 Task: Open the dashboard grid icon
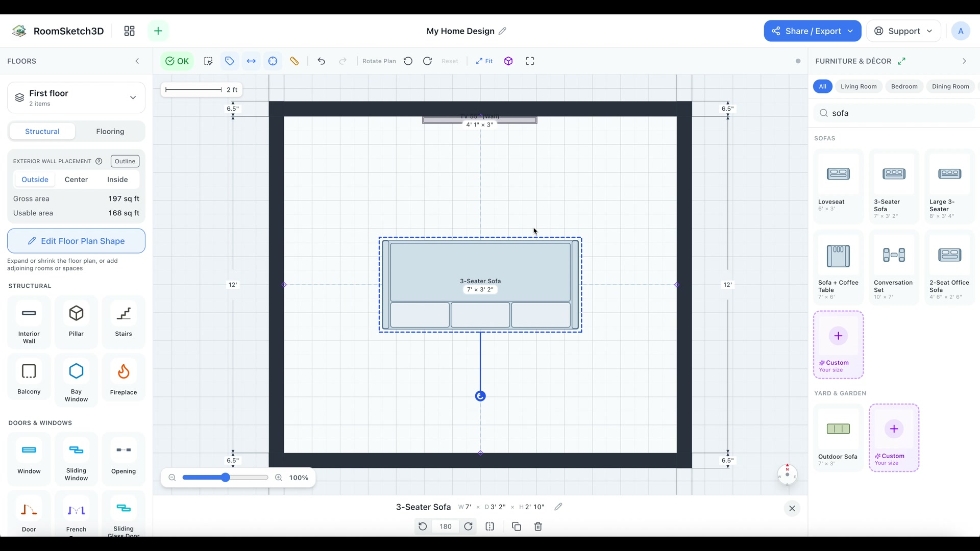(x=130, y=31)
